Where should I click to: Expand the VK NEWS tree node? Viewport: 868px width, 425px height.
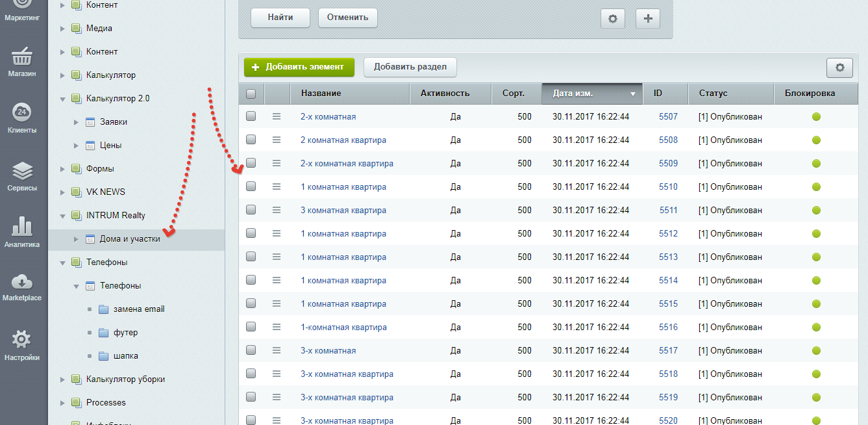63,192
